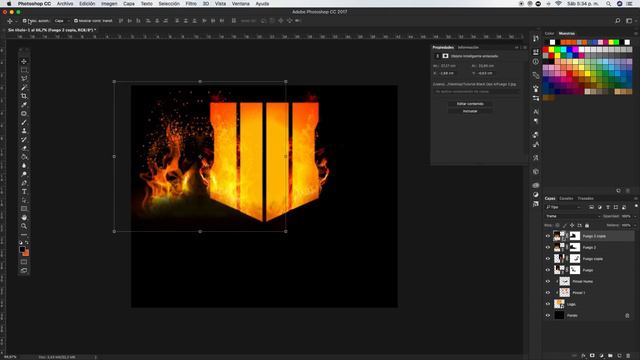Open the Capas panel options menu
Screen dimensions: 640x360
point(636,198)
